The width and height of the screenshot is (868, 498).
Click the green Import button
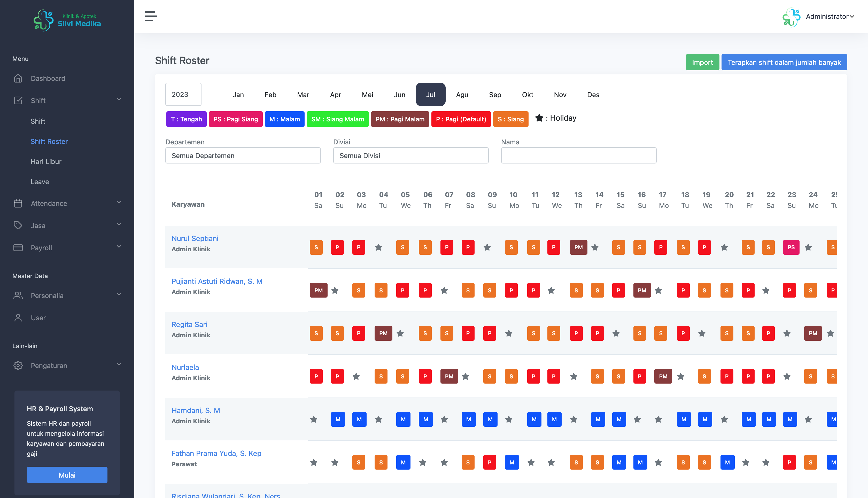pos(702,62)
